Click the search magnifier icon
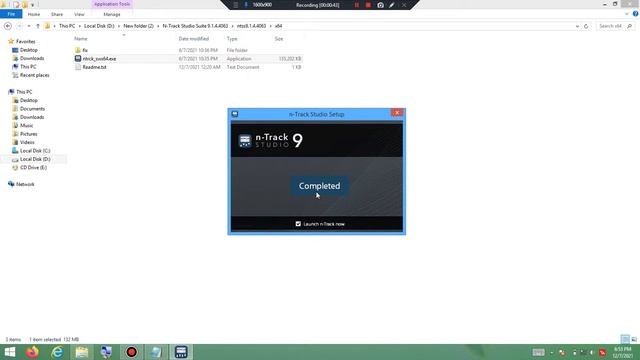Viewport: 640px width, 360px height. [x=629, y=26]
